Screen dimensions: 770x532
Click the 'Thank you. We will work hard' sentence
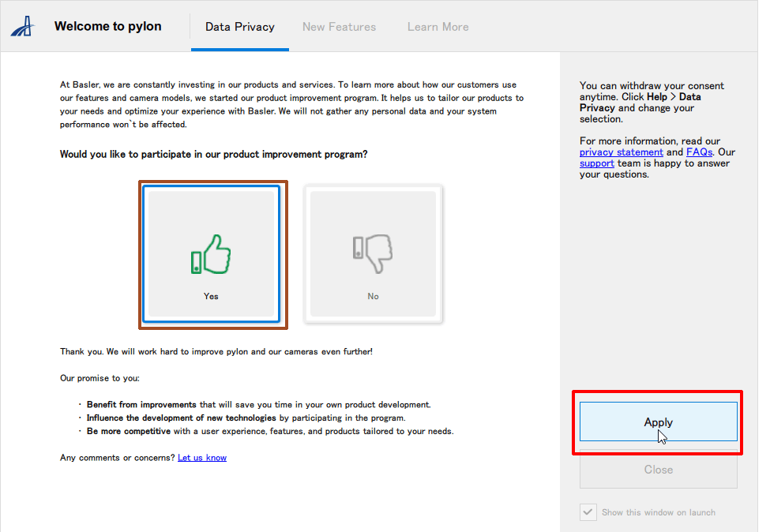coord(216,351)
